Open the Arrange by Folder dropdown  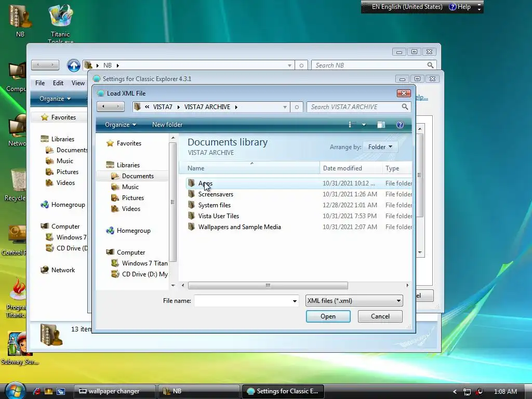380,147
